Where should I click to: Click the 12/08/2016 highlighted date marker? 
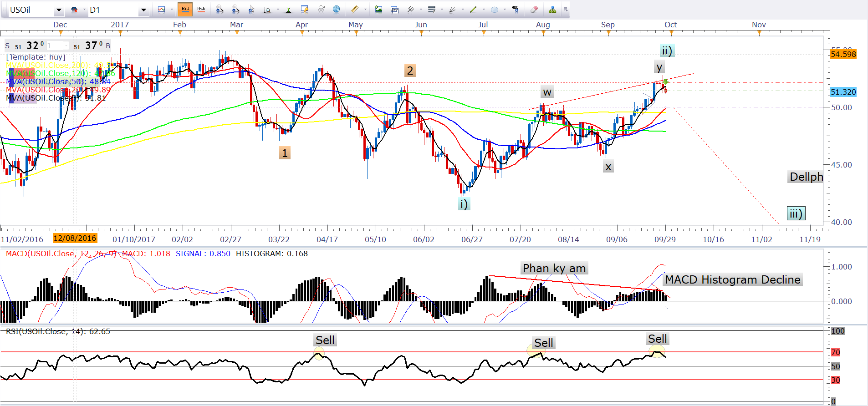tap(75, 238)
